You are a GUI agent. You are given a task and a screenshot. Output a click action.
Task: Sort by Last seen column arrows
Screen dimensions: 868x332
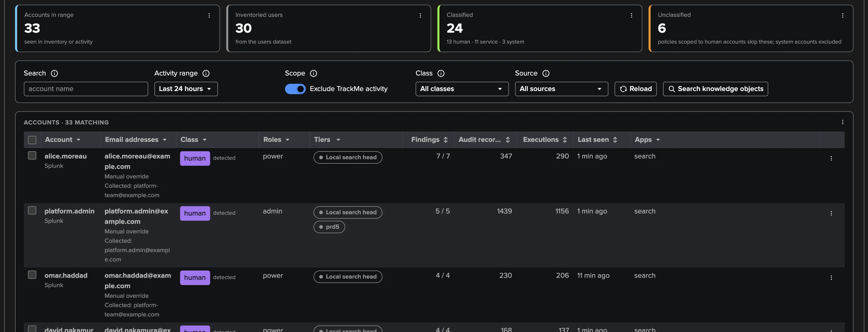(x=615, y=140)
